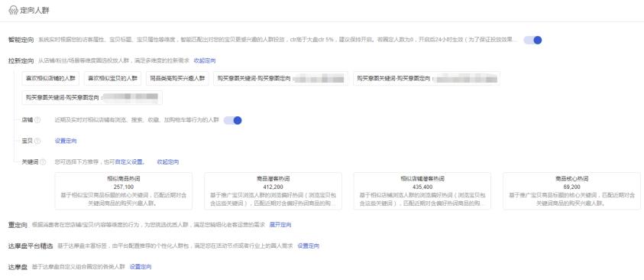The height and width of the screenshot is (280, 644).
Task: Choose the 相似店铺潜客热词 keyword card
Action: pyautogui.click(x=422, y=191)
